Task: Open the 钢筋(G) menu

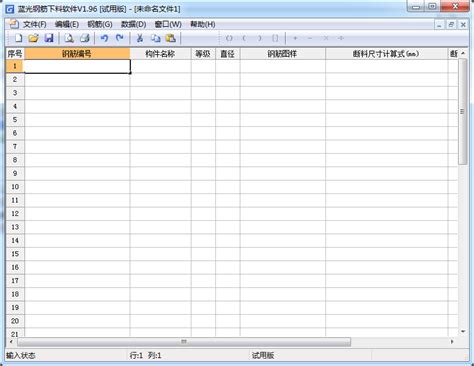Action: (x=100, y=24)
